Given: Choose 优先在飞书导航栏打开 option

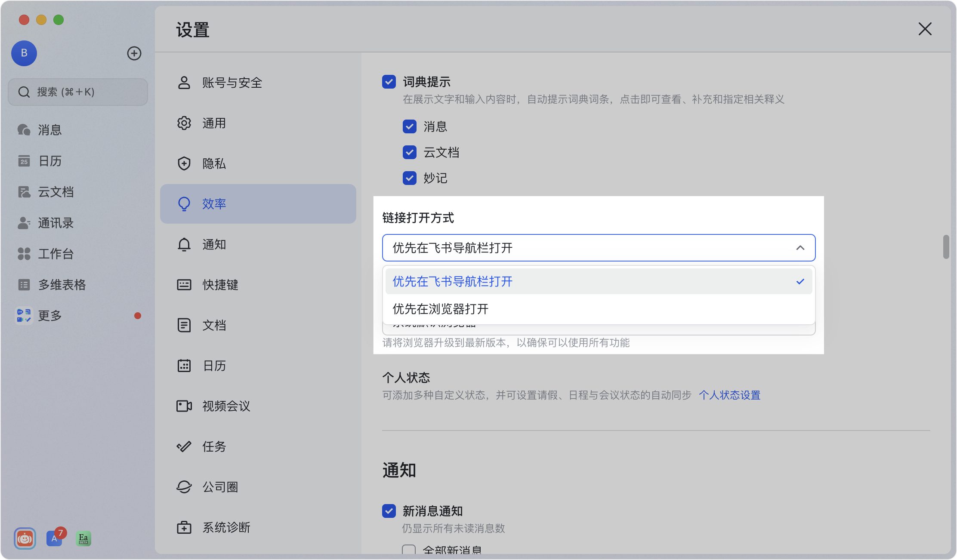Looking at the screenshot, I should (599, 281).
